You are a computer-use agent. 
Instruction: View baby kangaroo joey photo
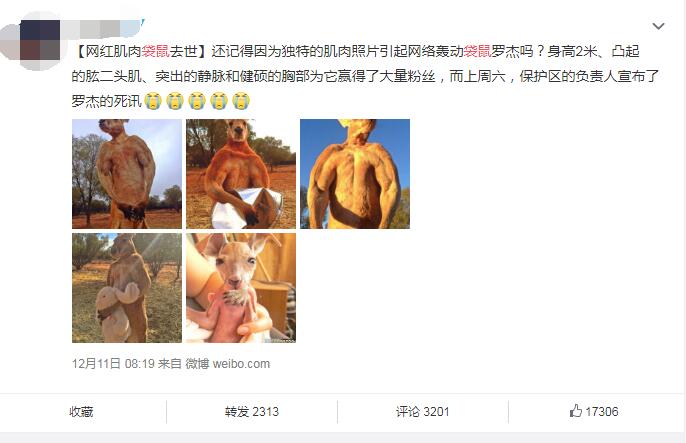241,288
